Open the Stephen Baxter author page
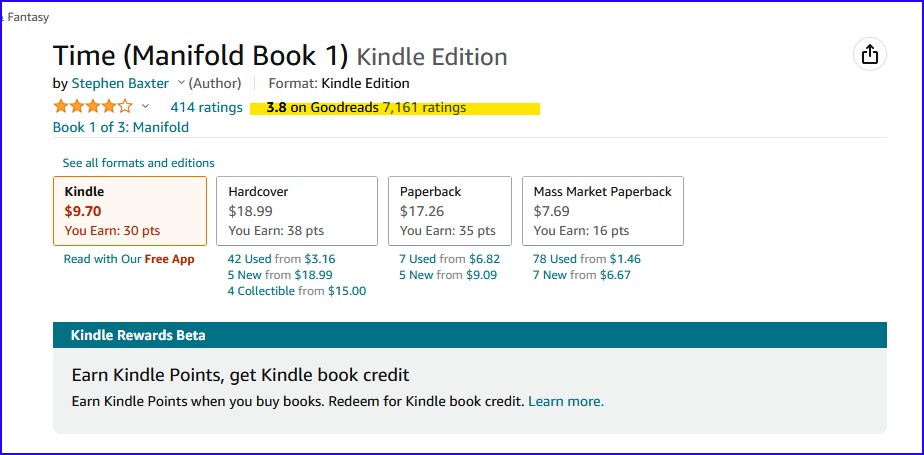 pos(119,83)
